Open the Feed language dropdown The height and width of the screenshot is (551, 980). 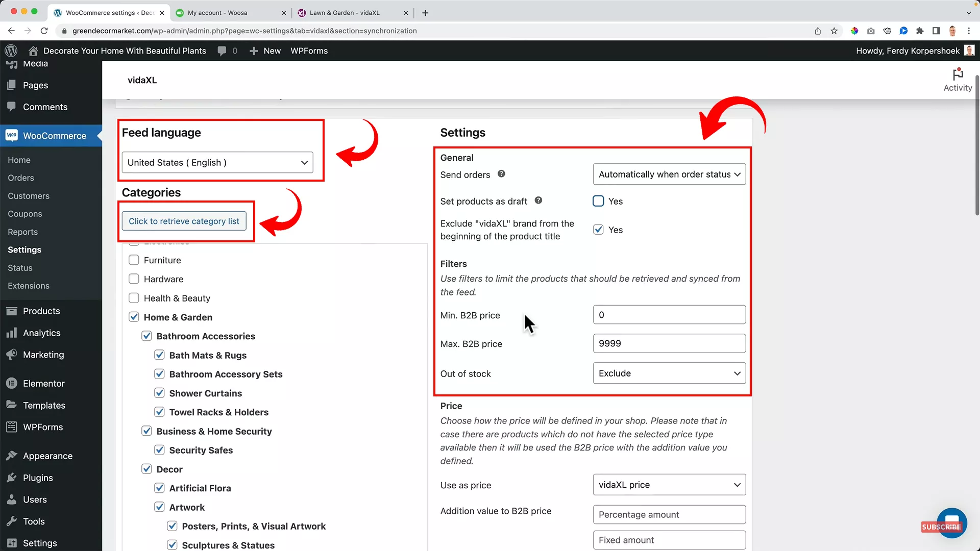(x=217, y=162)
